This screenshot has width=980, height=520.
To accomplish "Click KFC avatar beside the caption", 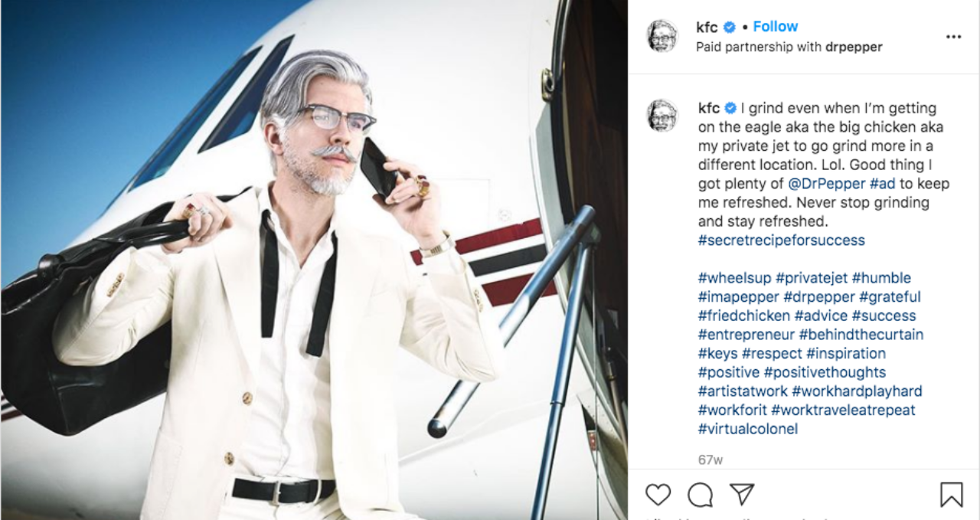I will click(x=662, y=116).
